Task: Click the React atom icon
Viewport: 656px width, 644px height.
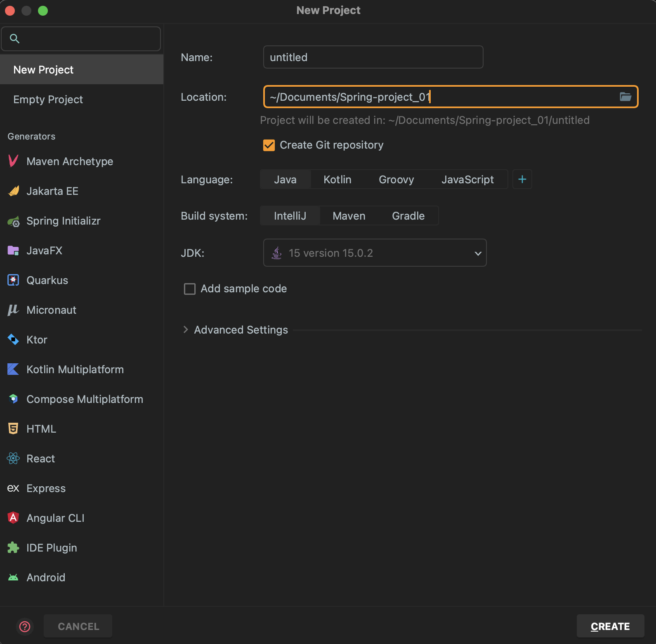Action: (x=13, y=459)
